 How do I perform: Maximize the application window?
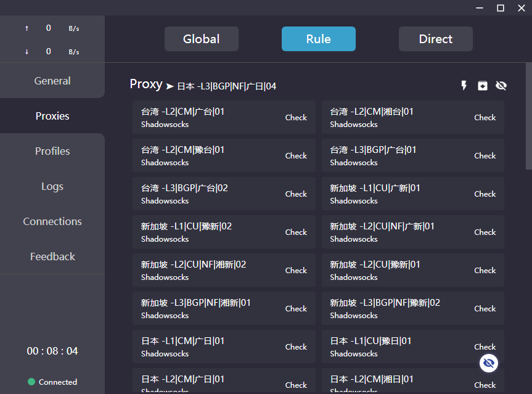501,7
